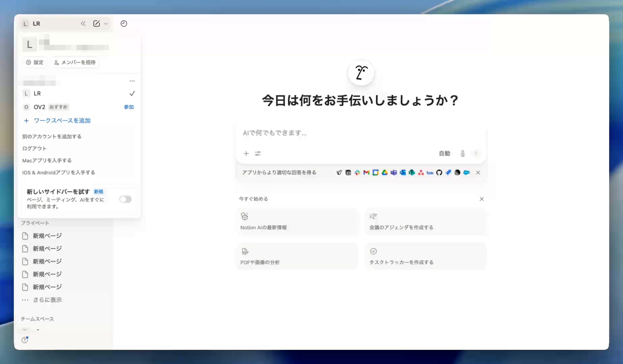
Task: Choose ログアウト from the menu
Action: tap(34, 148)
